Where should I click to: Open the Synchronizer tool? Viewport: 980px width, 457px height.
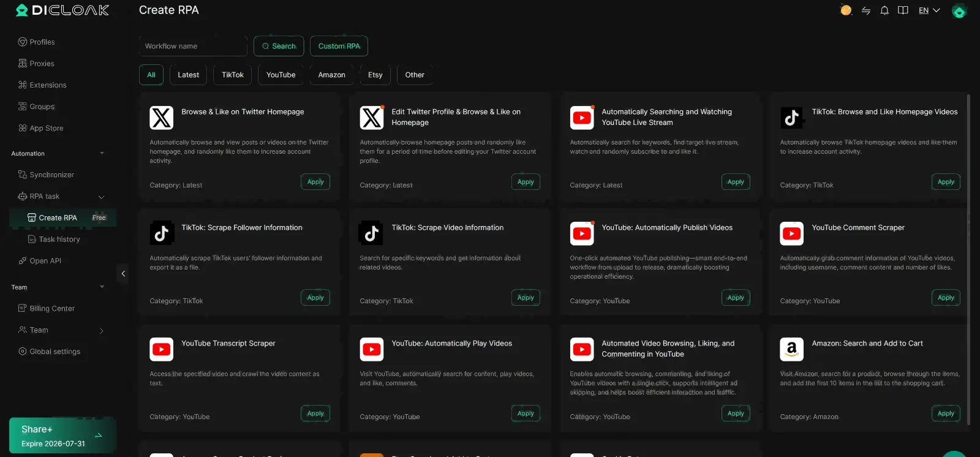point(47,175)
